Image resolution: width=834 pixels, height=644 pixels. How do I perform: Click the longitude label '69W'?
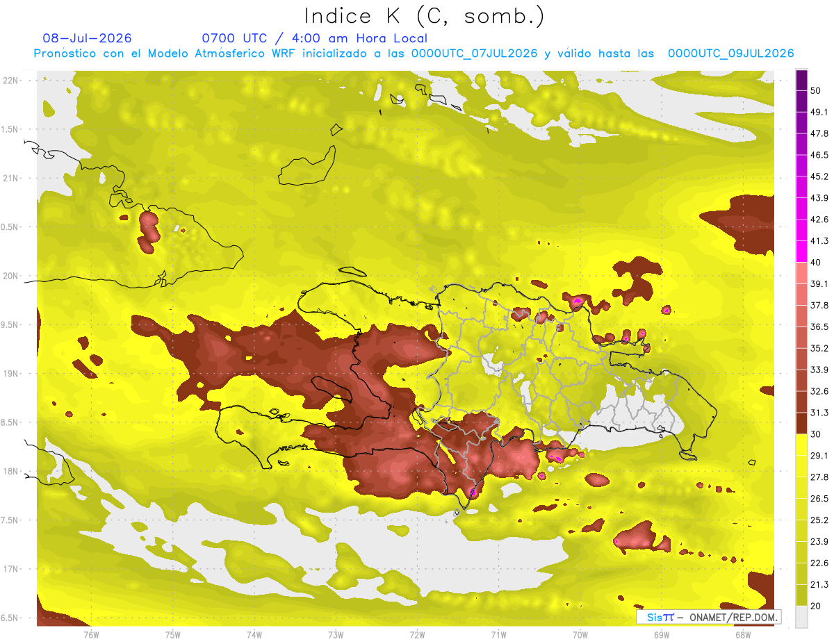point(662,635)
